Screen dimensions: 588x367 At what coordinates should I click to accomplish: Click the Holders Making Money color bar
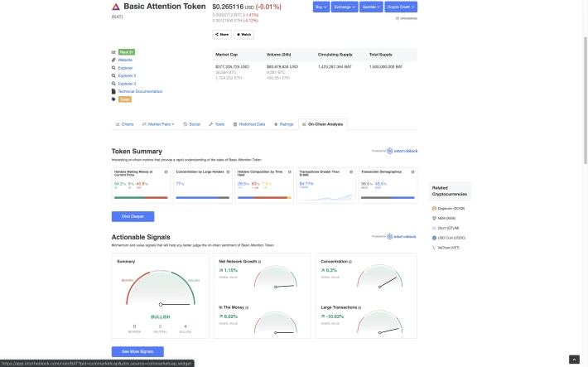(141, 197)
